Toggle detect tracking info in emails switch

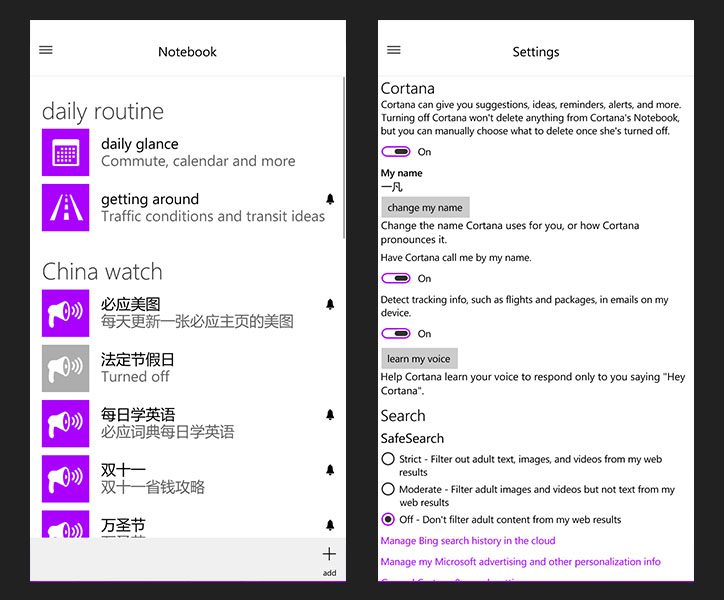click(396, 333)
